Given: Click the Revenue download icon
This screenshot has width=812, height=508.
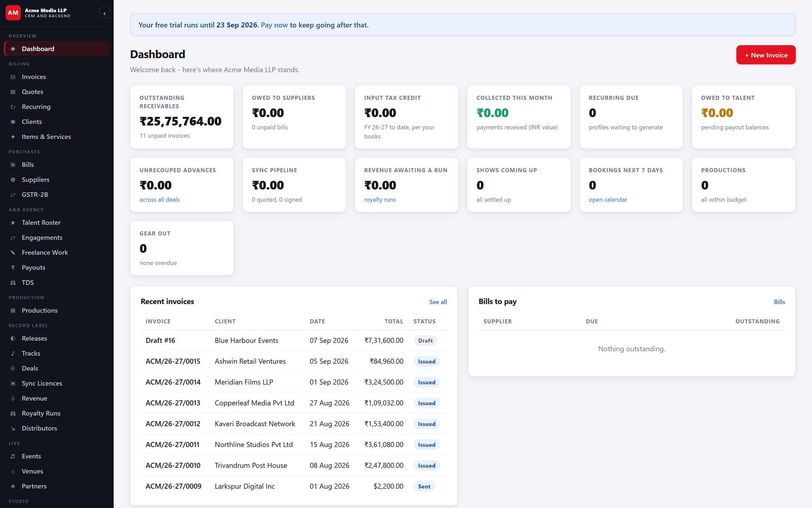Looking at the screenshot, I should click(13, 399).
